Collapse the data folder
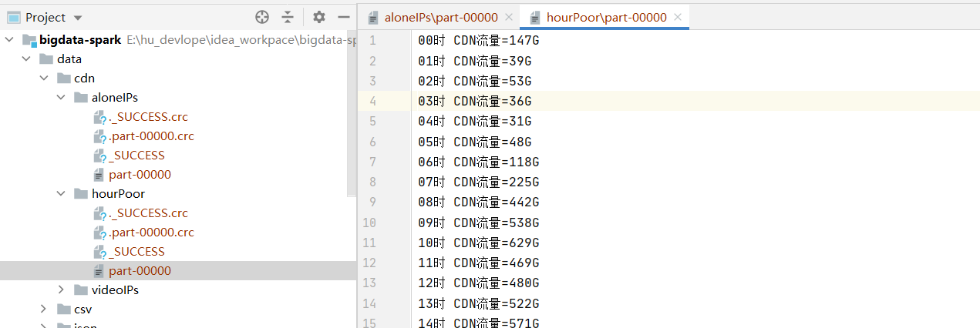 tap(27, 59)
